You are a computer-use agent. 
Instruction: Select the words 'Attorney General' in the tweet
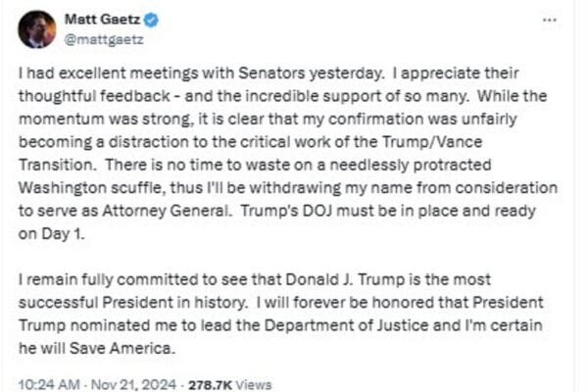pyautogui.click(x=166, y=211)
